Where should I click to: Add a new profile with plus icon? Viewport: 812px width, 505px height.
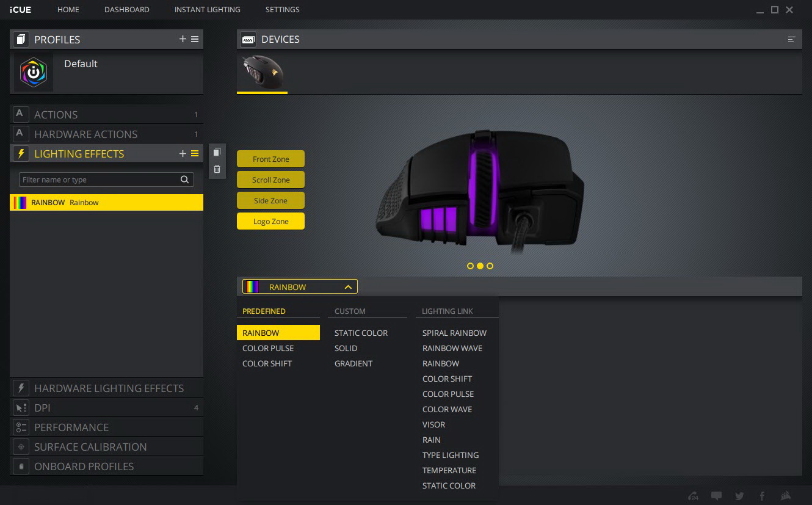click(183, 39)
